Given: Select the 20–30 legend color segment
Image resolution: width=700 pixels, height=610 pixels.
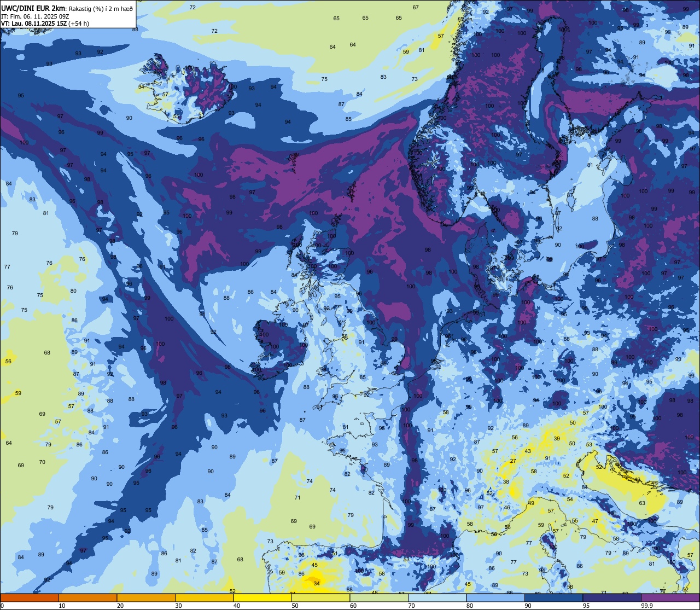Looking at the screenshot, I should click(x=146, y=597).
